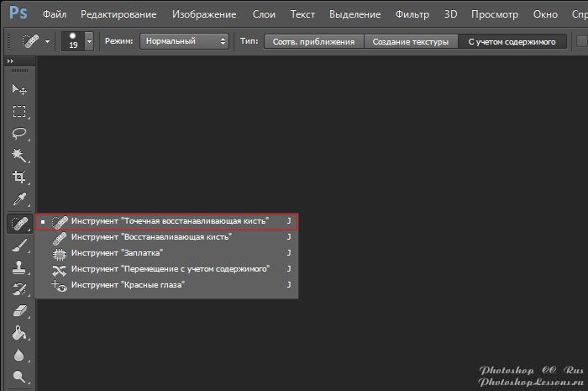Expand the brush size picker arrow
The width and height of the screenshot is (588, 391).
click(x=89, y=41)
